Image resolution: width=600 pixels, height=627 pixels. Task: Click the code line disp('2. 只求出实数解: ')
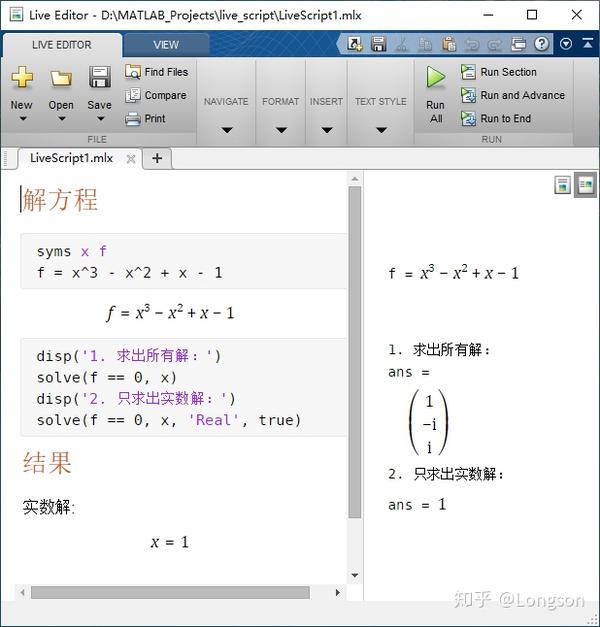[136, 399]
